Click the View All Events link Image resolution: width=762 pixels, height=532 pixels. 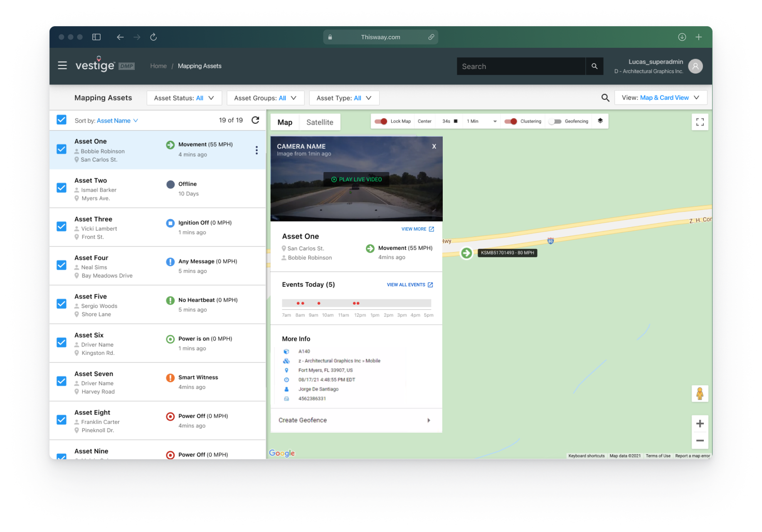click(x=409, y=285)
